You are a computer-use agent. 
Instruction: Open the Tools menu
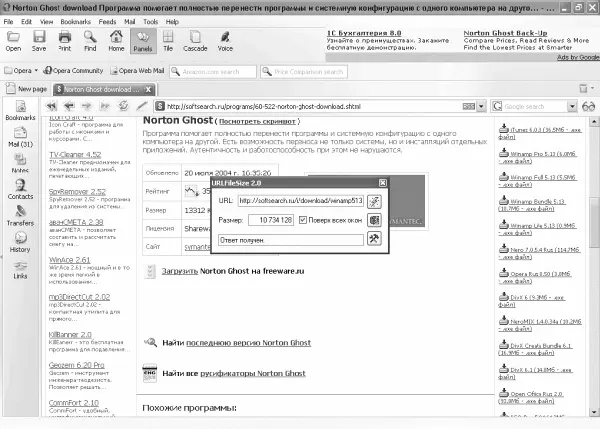point(150,22)
